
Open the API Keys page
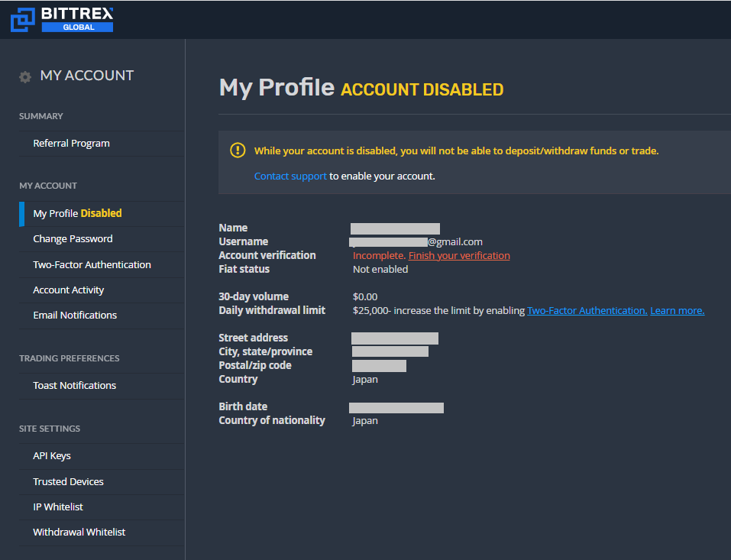tap(52, 456)
